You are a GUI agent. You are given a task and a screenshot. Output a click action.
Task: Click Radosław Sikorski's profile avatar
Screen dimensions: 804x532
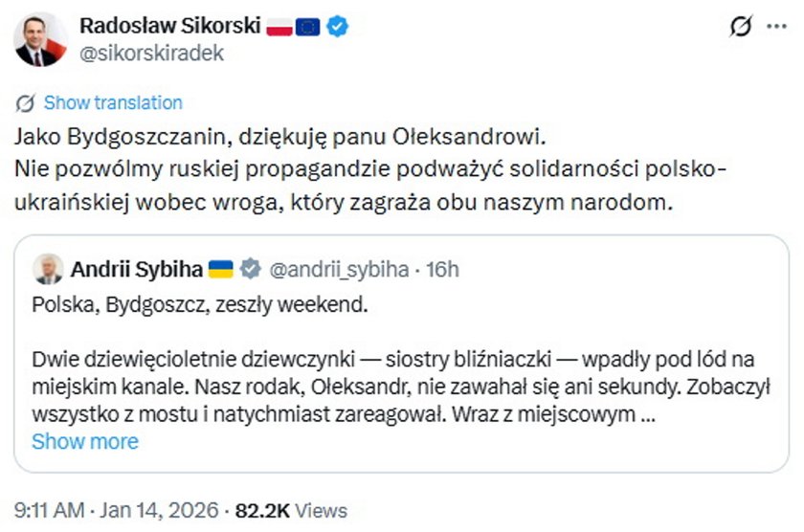[41, 39]
